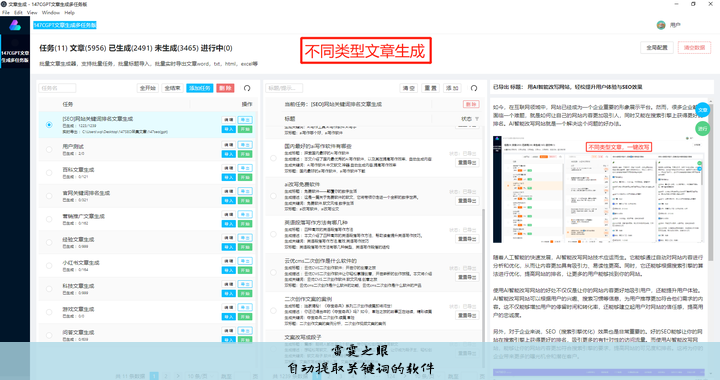Select radio for 二次创作文案的案例 title
720x380 pixels.
[x=273, y=311]
